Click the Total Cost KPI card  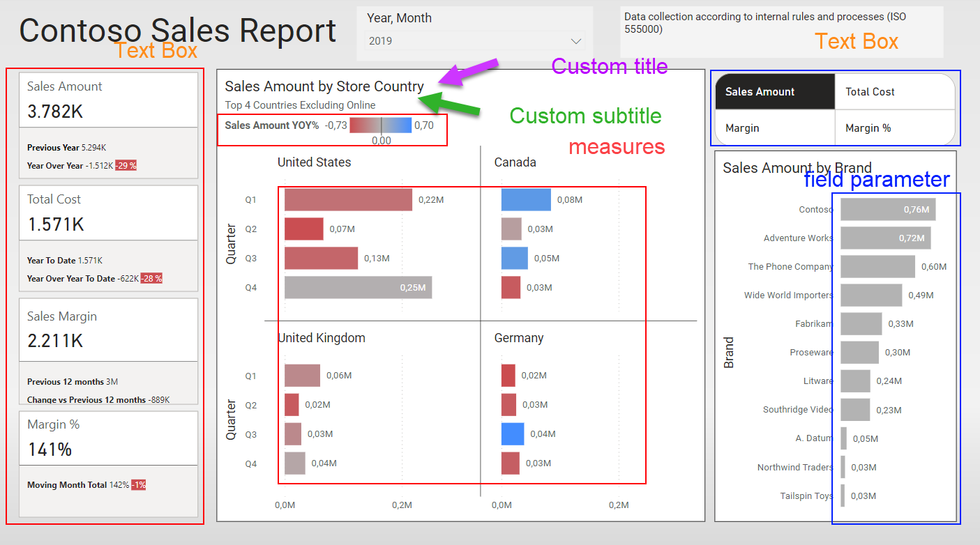pyautogui.click(x=108, y=213)
